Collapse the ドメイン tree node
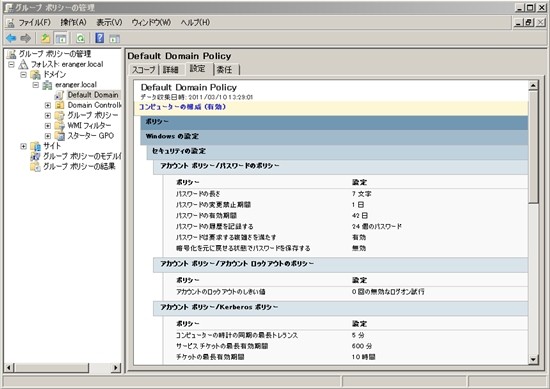 click(24, 75)
